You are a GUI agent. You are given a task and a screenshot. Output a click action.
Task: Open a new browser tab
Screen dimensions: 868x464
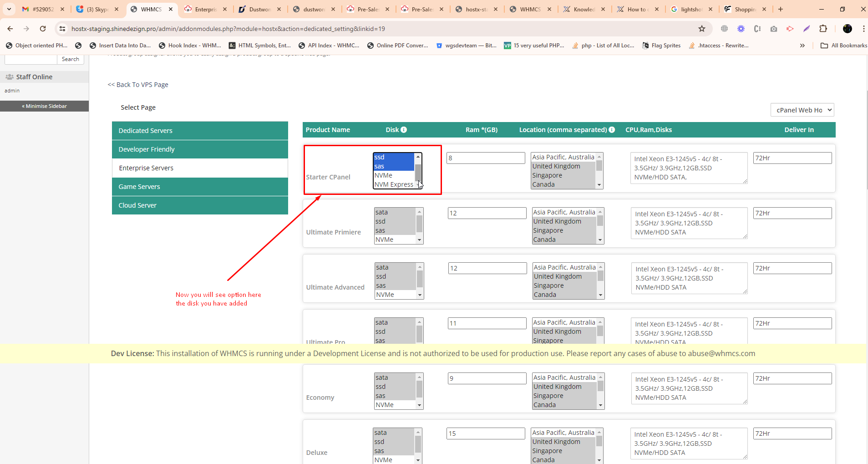pos(781,9)
